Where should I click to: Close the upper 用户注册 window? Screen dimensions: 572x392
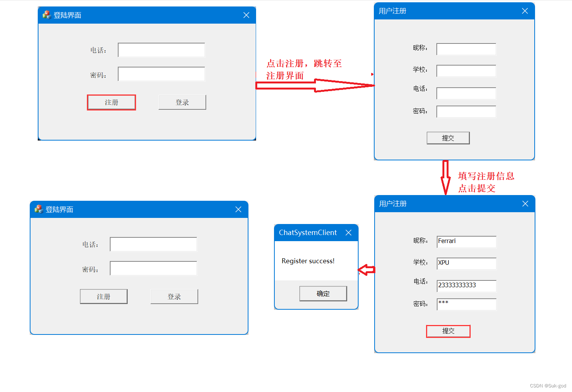click(525, 11)
